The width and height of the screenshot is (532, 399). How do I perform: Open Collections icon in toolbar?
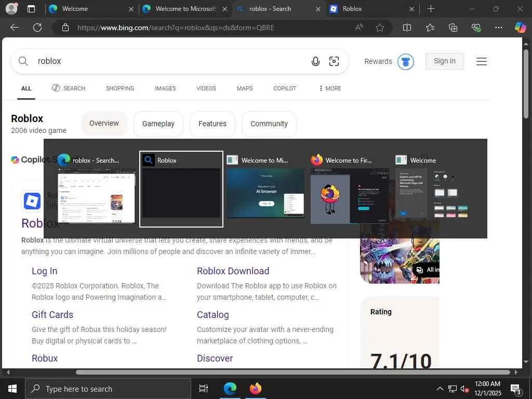[x=453, y=28]
